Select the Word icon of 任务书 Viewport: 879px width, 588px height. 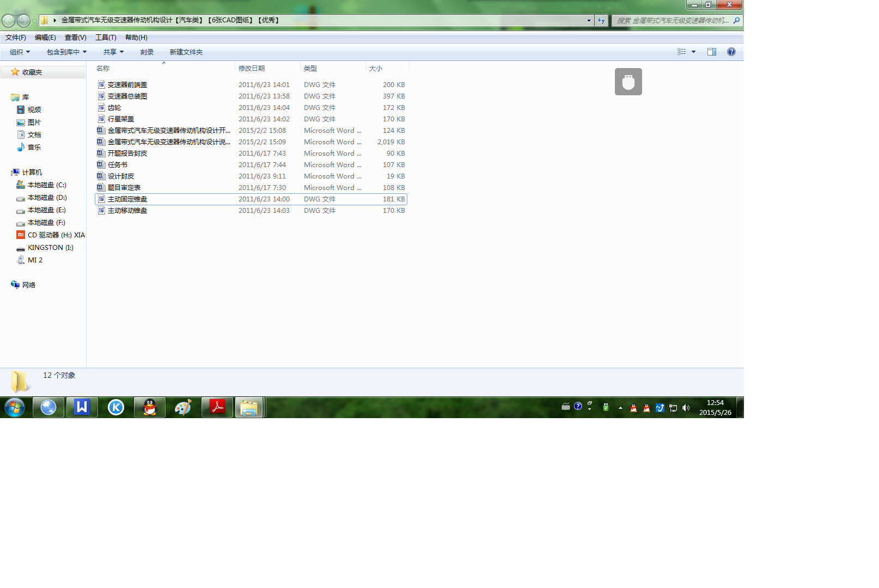pos(101,164)
